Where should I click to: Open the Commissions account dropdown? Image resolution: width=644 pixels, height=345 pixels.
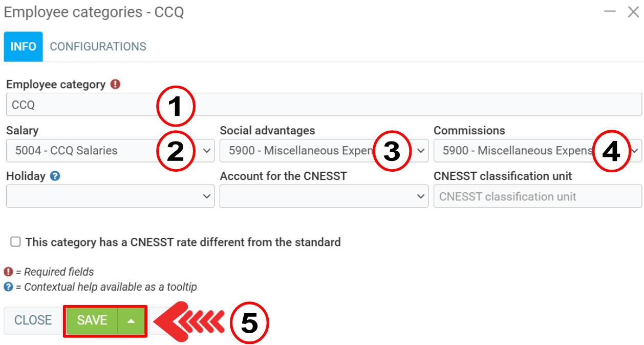(x=538, y=151)
